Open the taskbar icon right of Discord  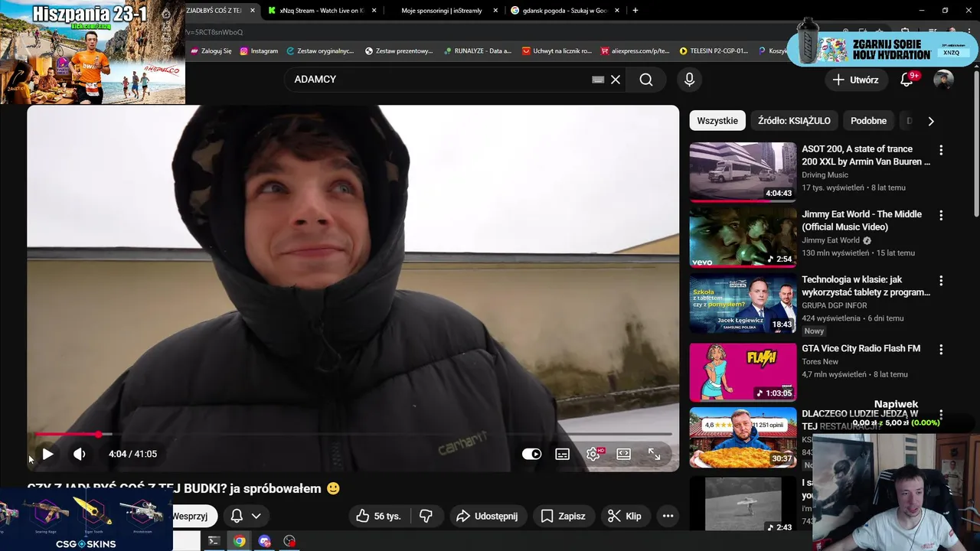(289, 541)
